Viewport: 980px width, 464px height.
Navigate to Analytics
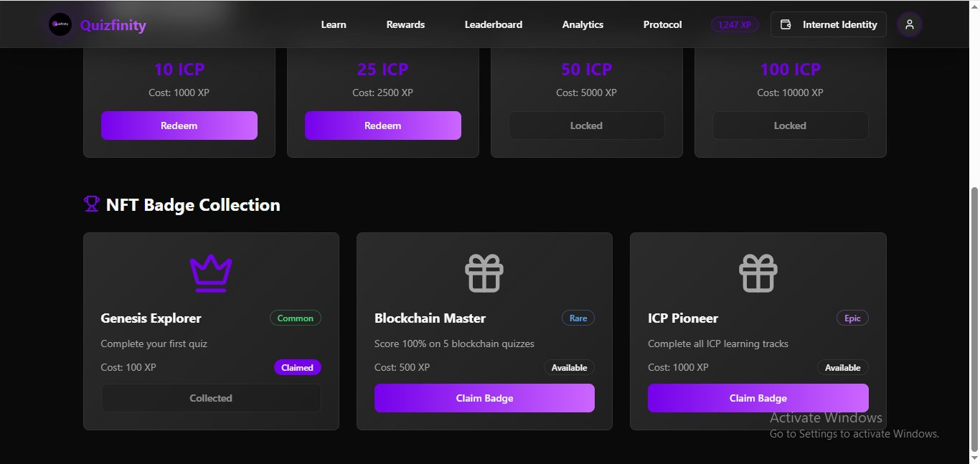[x=583, y=24]
